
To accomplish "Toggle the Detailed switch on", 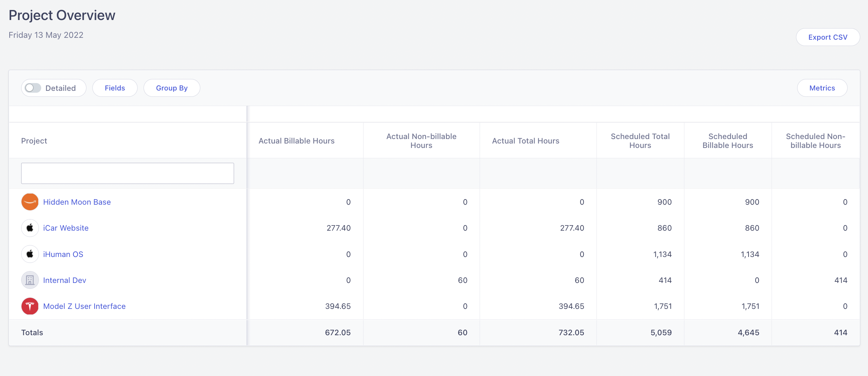I will click(x=33, y=88).
